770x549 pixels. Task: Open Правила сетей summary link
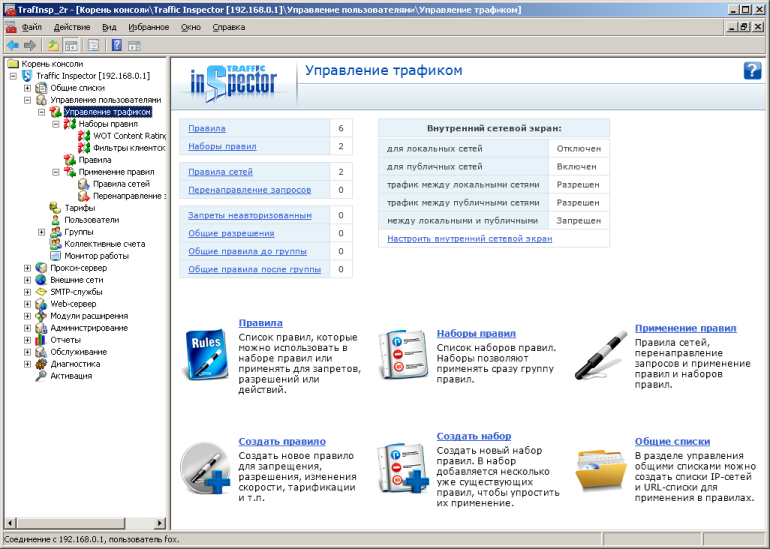(220, 172)
